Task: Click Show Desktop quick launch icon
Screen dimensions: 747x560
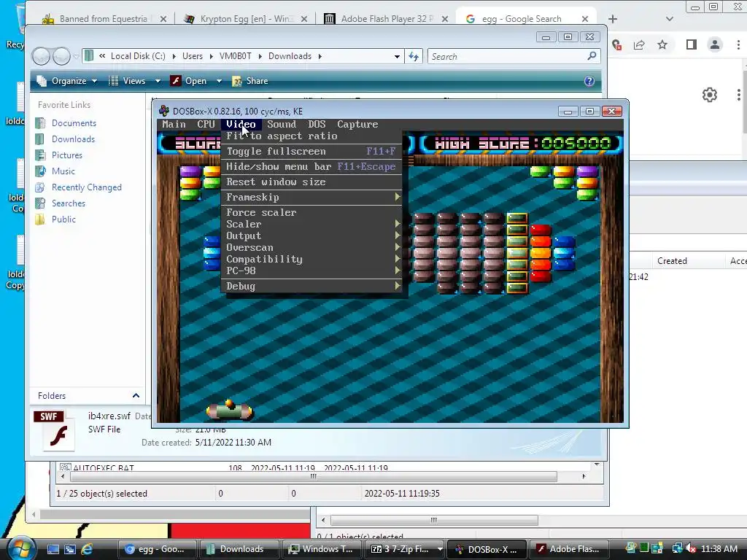Action: click(x=53, y=549)
